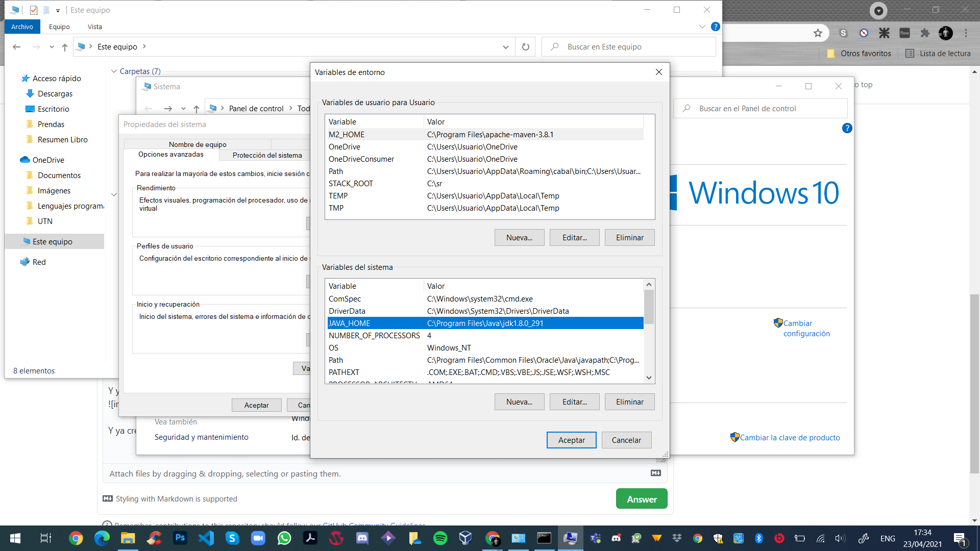Click Cancelar in Variables de entorno
The height and width of the screenshot is (551, 980).
click(626, 440)
